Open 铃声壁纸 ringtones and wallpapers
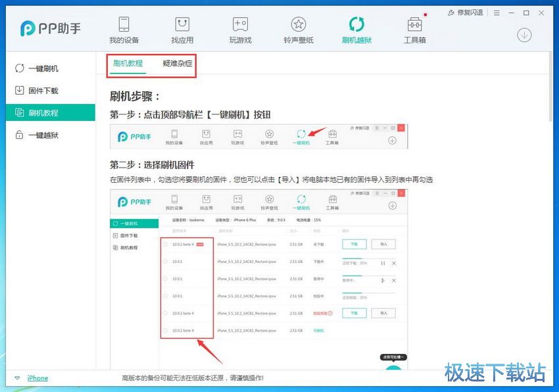The width and height of the screenshot is (559, 392). point(299,30)
